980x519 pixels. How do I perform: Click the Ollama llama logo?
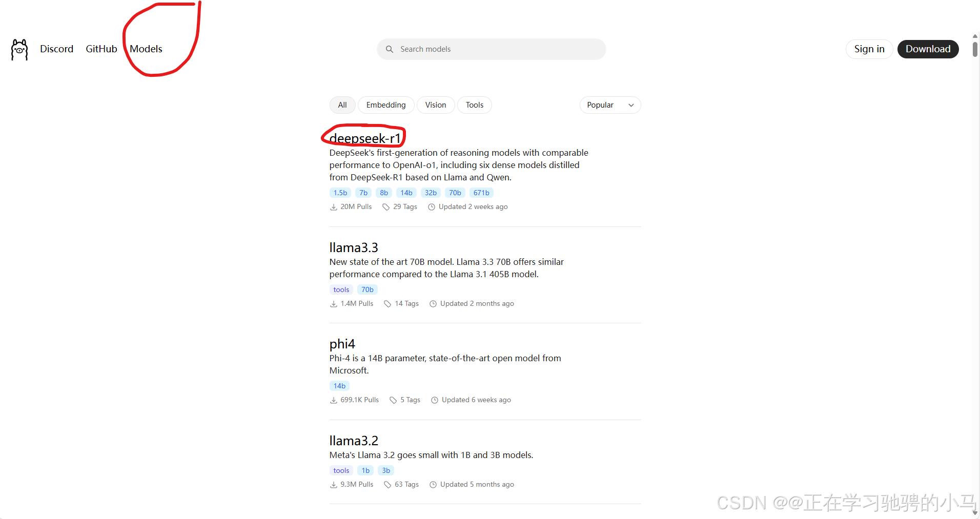[x=19, y=49]
